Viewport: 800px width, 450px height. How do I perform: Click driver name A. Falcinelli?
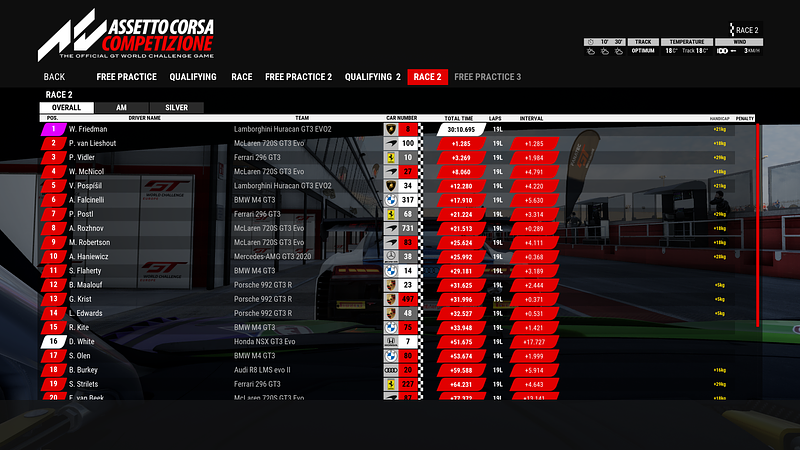pyautogui.click(x=86, y=200)
